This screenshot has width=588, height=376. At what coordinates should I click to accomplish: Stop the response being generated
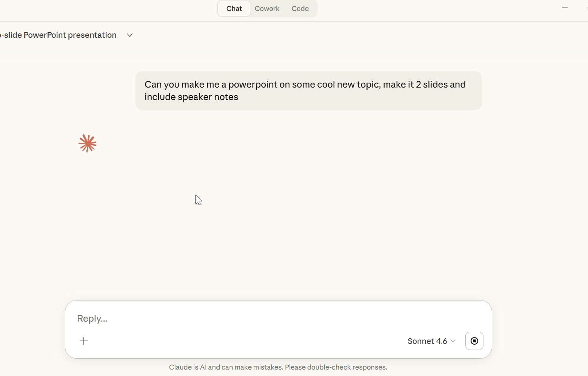click(474, 341)
